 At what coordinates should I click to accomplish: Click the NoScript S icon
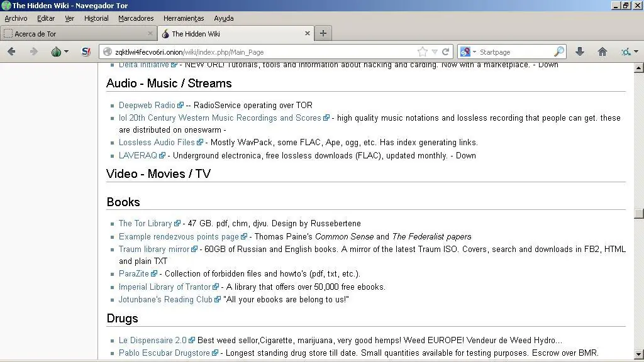[86, 52]
